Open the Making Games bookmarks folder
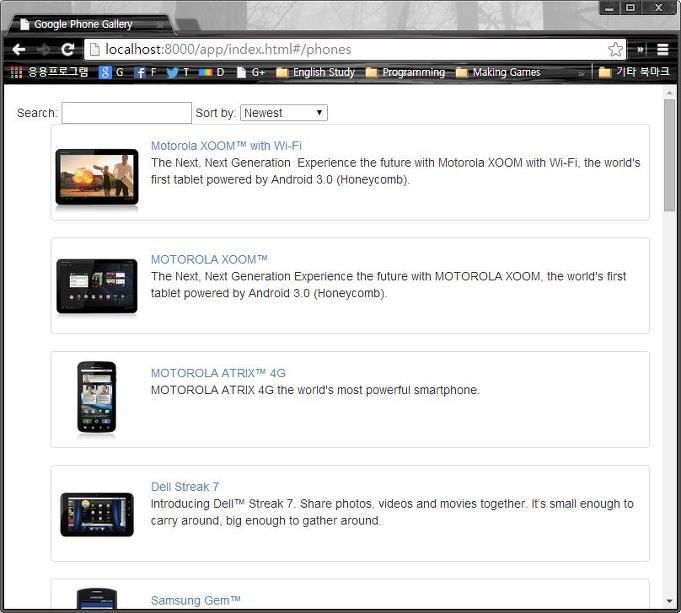681x613 pixels. tap(498, 72)
